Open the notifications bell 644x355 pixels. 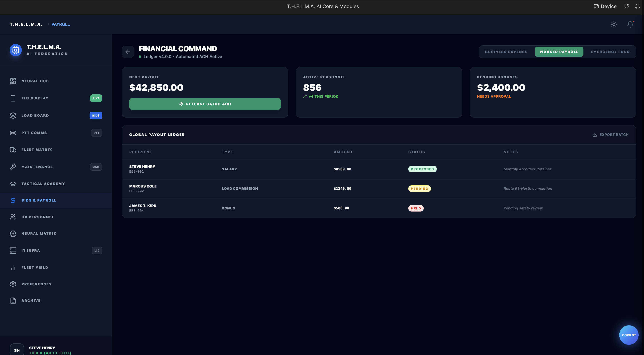click(x=630, y=24)
